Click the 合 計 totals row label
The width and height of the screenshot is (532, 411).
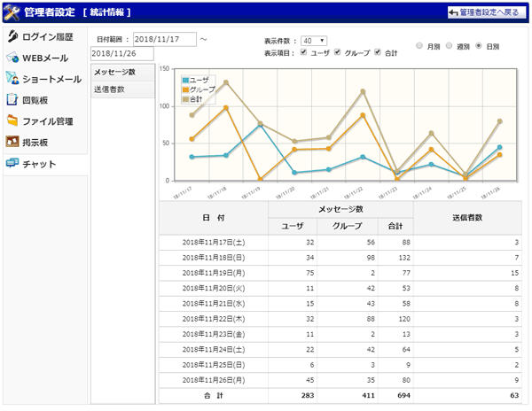coord(214,395)
